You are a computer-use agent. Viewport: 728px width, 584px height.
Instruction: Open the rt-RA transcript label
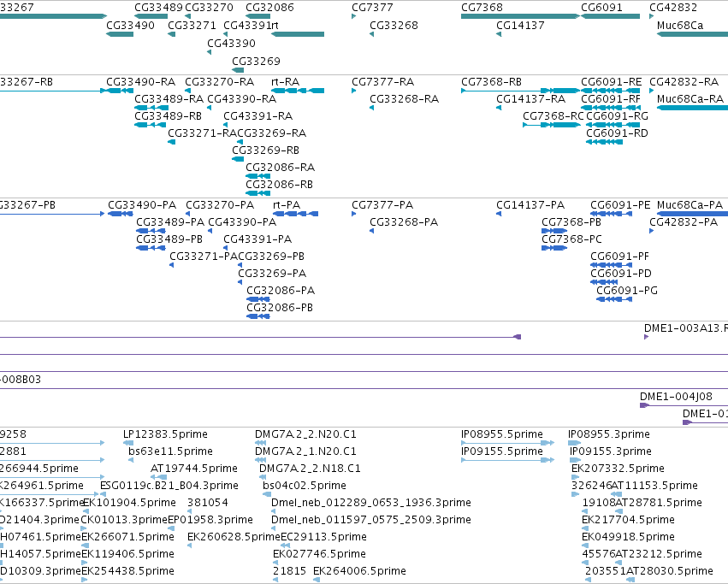(285, 82)
